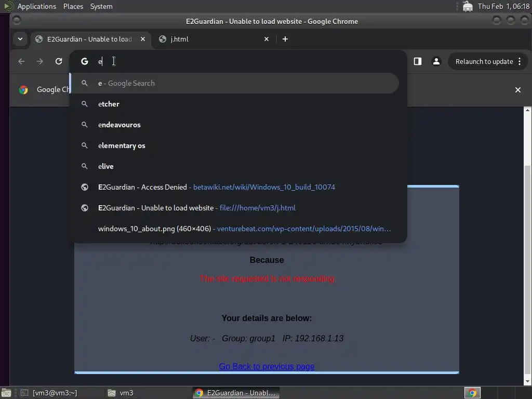Close the j.html tab
Image resolution: width=532 pixels, height=399 pixels.
pos(267,39)
